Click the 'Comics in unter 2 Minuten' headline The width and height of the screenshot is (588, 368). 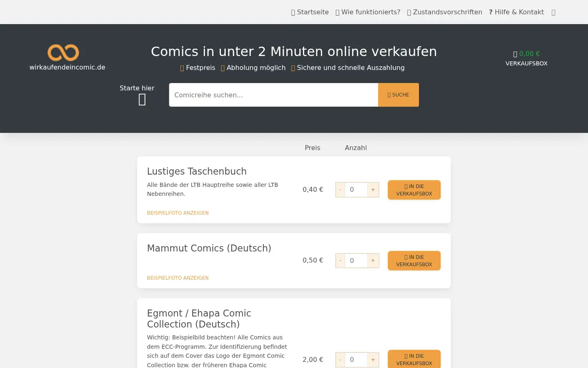pos(294,52)
